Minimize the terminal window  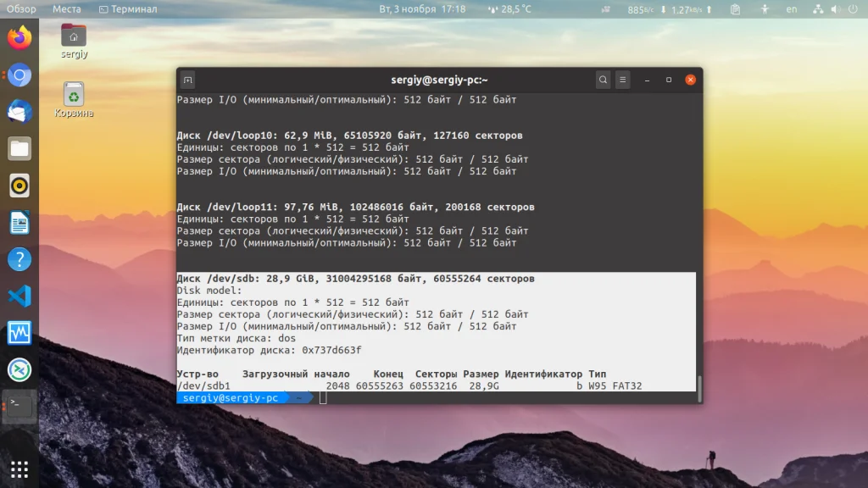coord(647,80)
